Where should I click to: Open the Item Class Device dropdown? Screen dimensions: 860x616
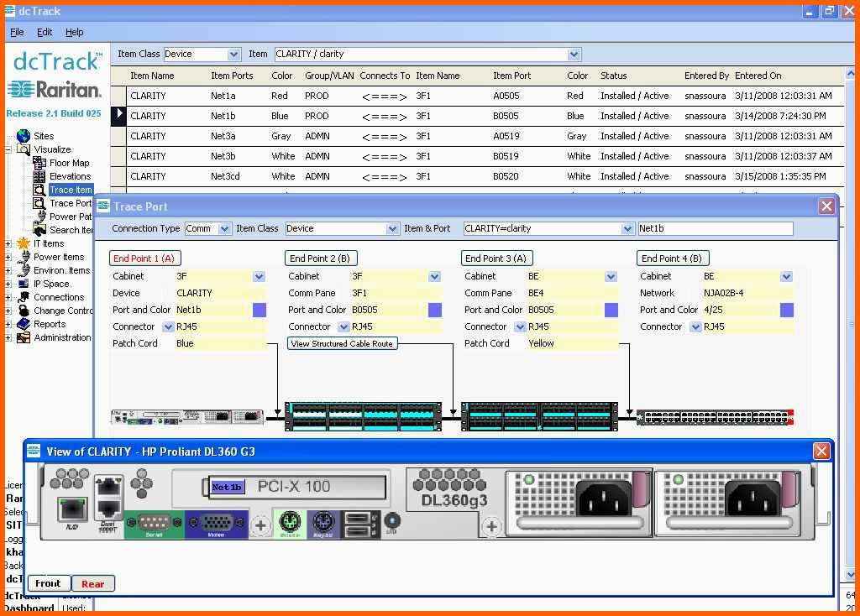[233, 55]
